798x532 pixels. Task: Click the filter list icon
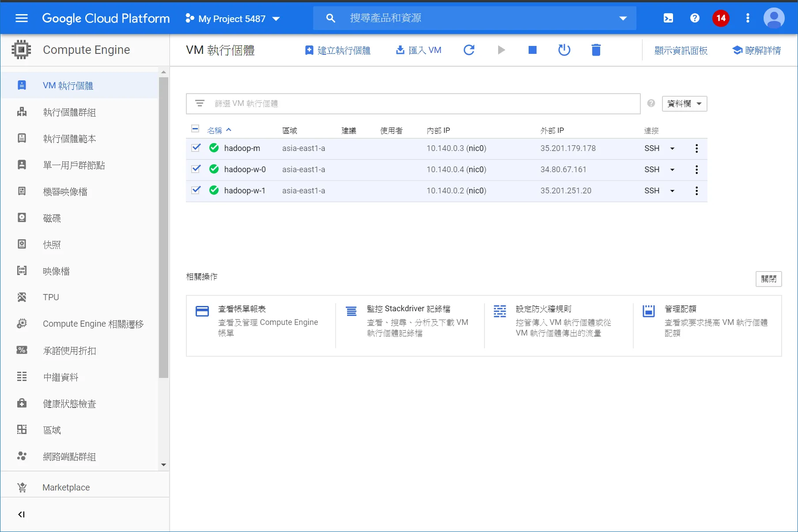pyautogui.click(x=200, y=103)
